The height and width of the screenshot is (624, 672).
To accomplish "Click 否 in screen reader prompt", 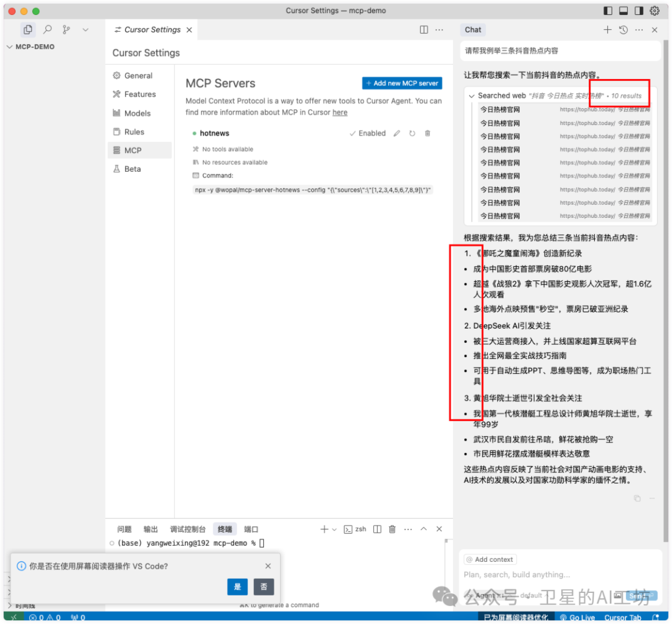I will (264, 587).
